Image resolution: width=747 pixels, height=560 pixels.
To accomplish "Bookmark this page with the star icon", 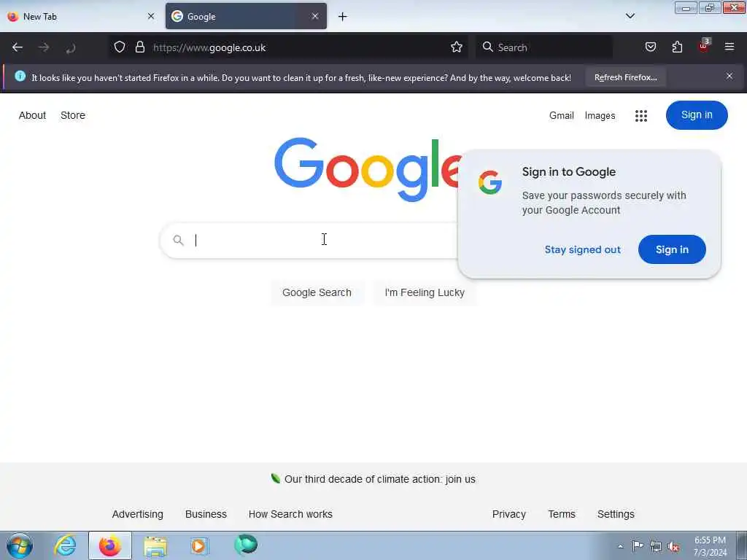I will (457, 47).
